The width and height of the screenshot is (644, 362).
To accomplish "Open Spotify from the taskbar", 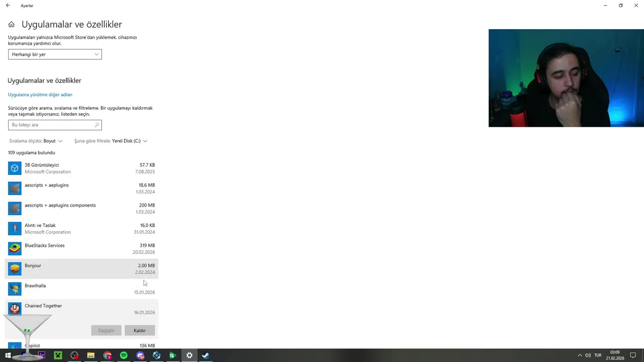I will coord(124,355).
